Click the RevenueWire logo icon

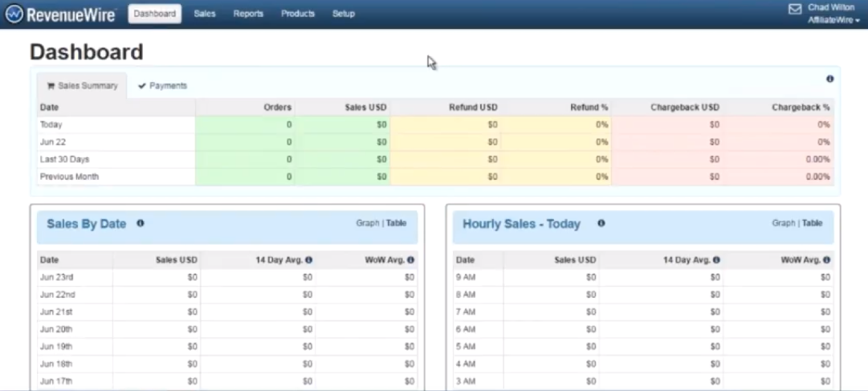coord(14,14)
